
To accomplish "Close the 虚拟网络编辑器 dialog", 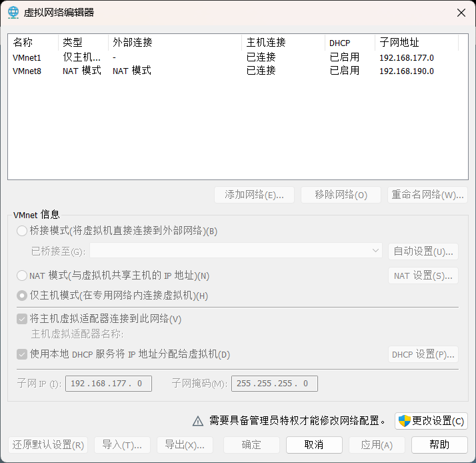I will pos(461,13).
